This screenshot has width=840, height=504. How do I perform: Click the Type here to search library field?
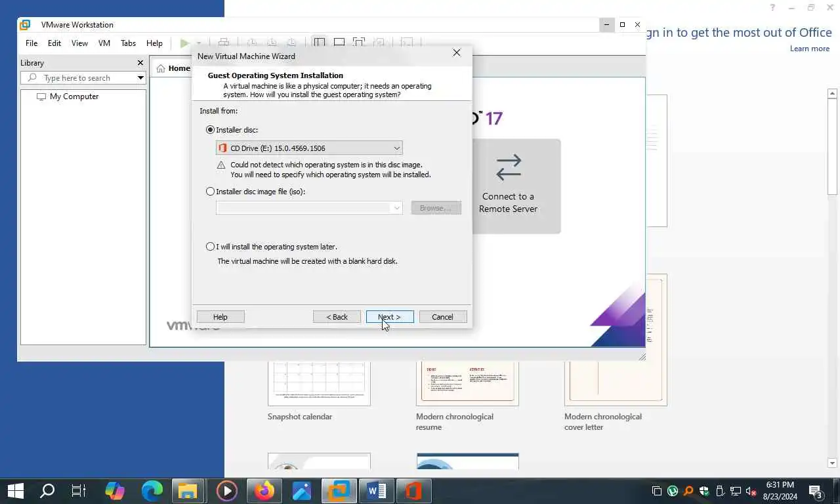click(x=83, y=78)
